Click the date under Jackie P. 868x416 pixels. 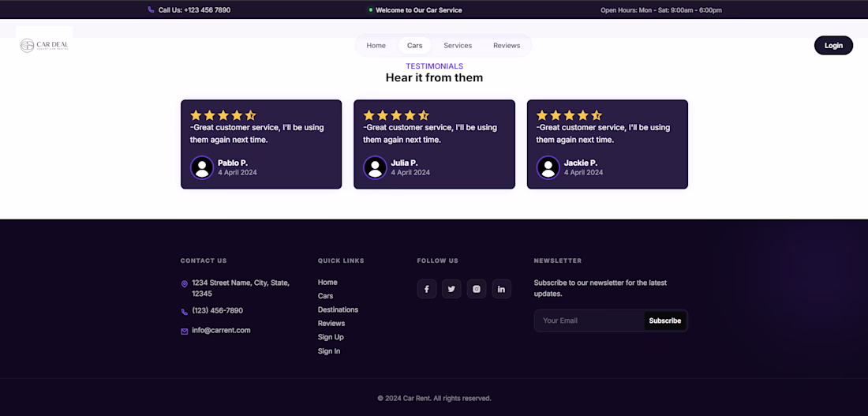583,173
